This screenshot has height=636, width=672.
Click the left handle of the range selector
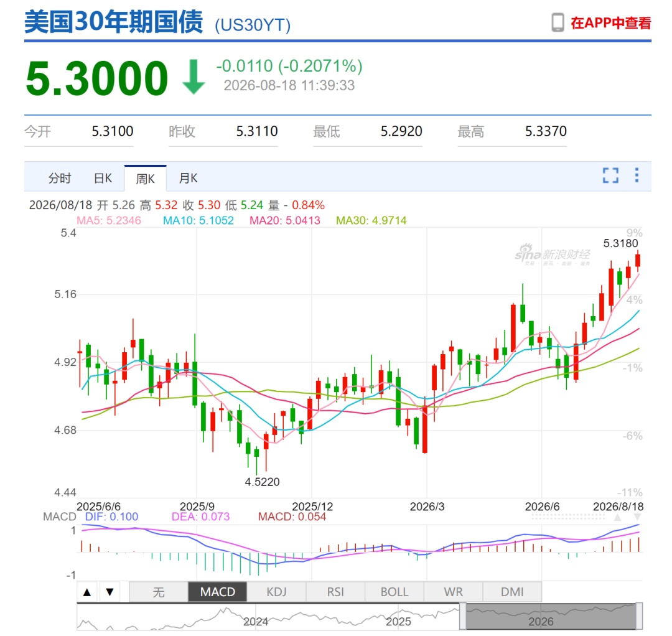tap(462, 616)
